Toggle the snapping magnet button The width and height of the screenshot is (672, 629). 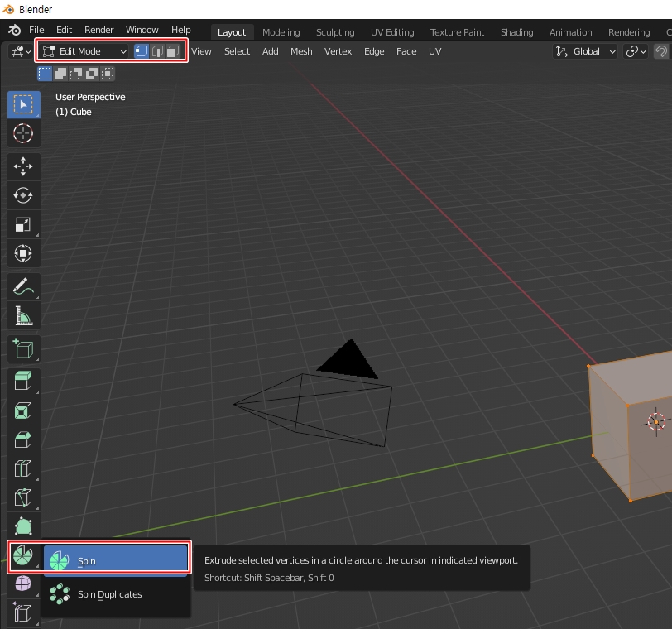(x=661, y=52)
